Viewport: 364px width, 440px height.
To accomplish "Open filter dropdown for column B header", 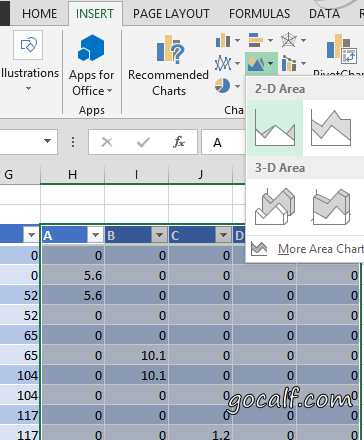I will (159, 235).
